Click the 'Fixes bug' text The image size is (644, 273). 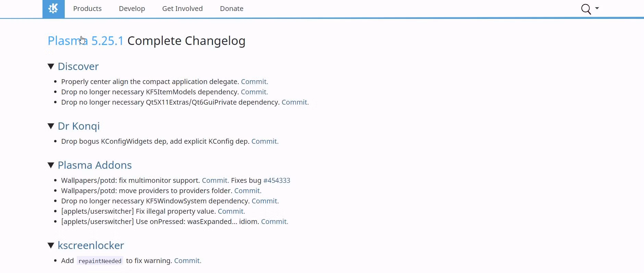pos(246,180)
